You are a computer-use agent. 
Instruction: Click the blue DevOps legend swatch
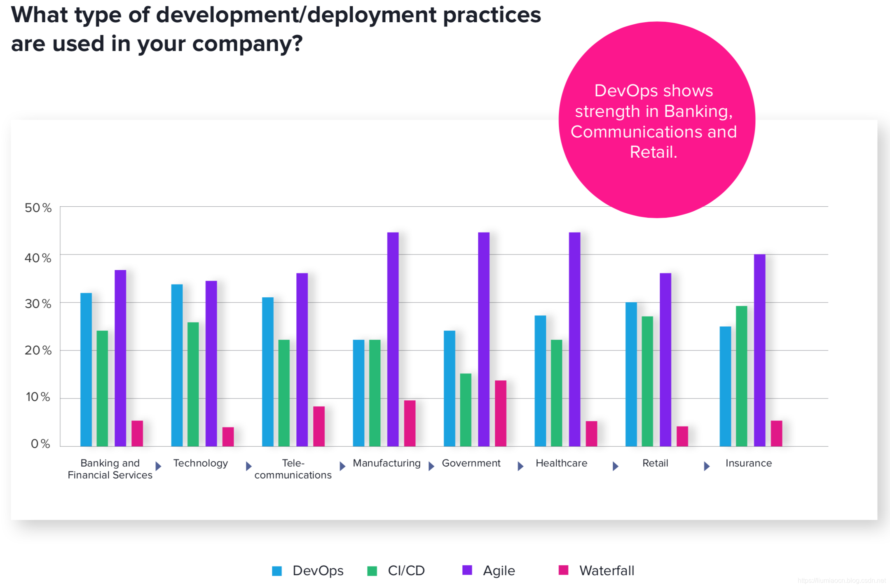click(x=277, y=571)
